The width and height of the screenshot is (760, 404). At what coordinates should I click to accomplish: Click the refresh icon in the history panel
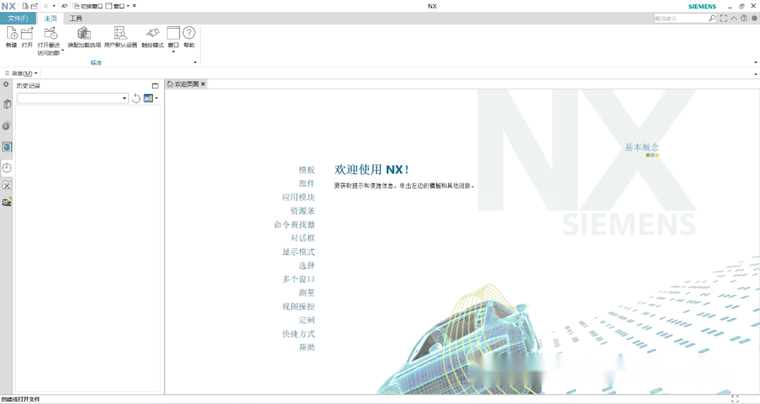tap(136, 98)
